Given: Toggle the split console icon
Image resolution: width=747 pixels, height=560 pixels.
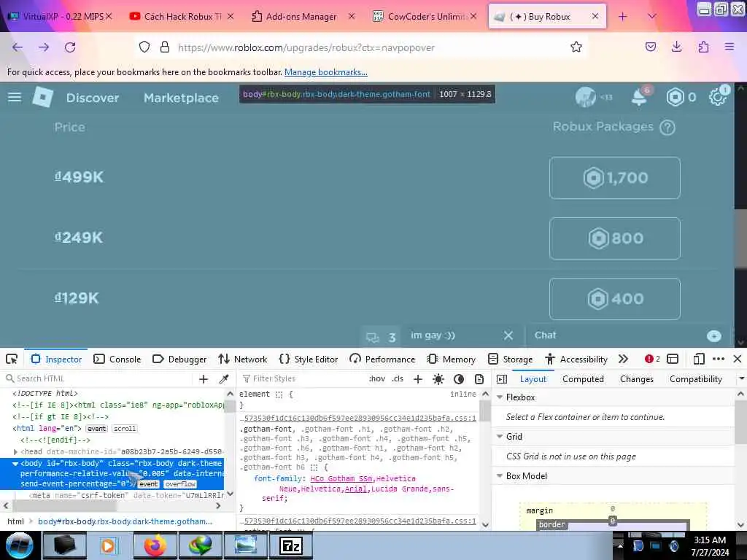Looking at the screenshot, I should pyautogui.click(x=673, y=359).
